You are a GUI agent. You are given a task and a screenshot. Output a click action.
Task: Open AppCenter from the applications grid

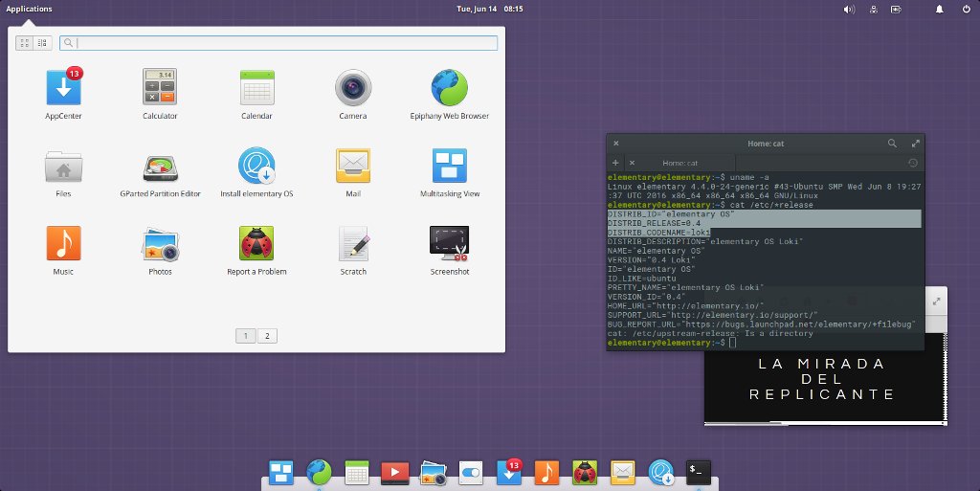click(x=63, y=89)
